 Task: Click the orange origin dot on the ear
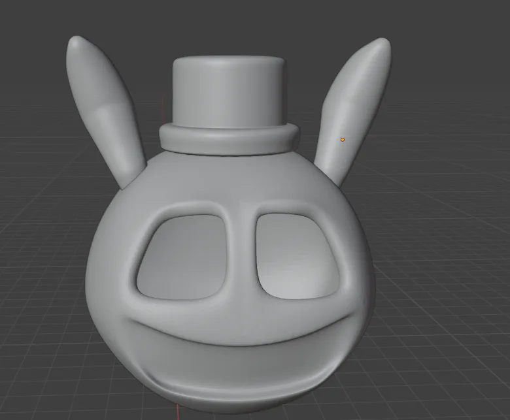(x=342, y=140)
